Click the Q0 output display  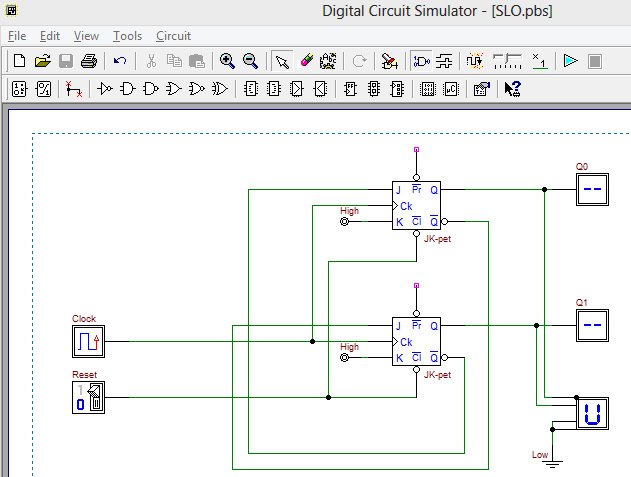[x=591, y=188]
